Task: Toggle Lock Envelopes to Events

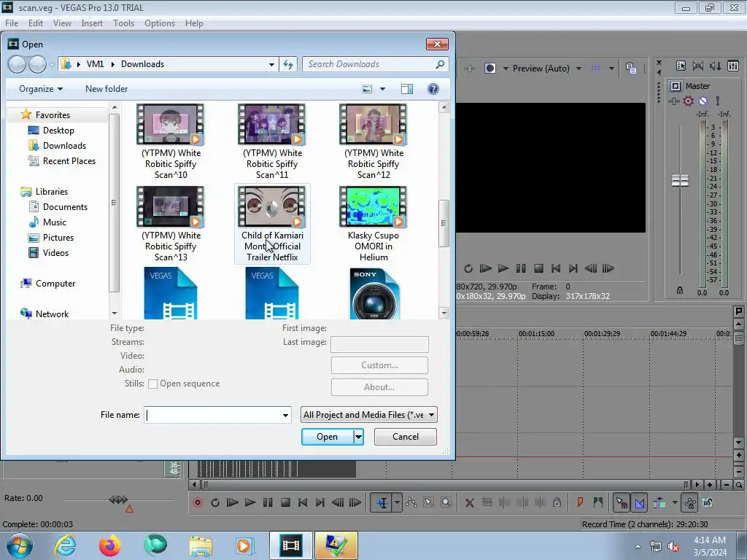Action: tap(690, 502)
